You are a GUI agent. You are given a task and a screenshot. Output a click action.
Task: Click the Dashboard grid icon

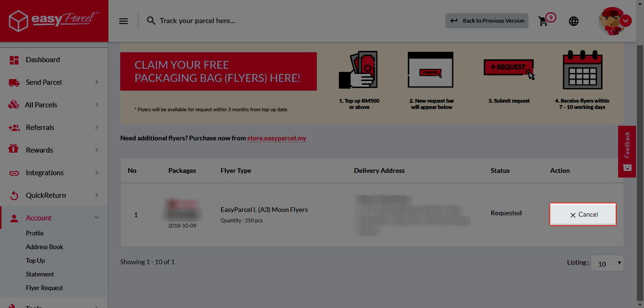coord(14,60)
